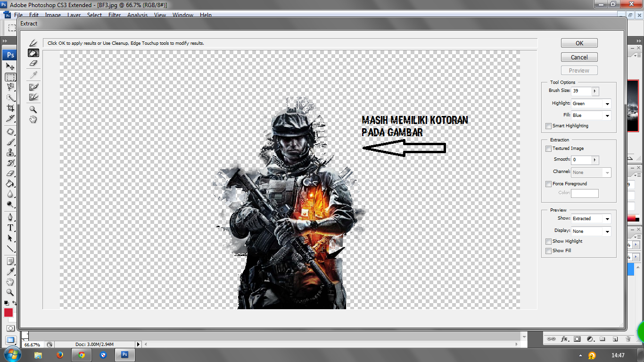
Task: Select the Pen tool in main toolbox
Action: coord(10,217)
